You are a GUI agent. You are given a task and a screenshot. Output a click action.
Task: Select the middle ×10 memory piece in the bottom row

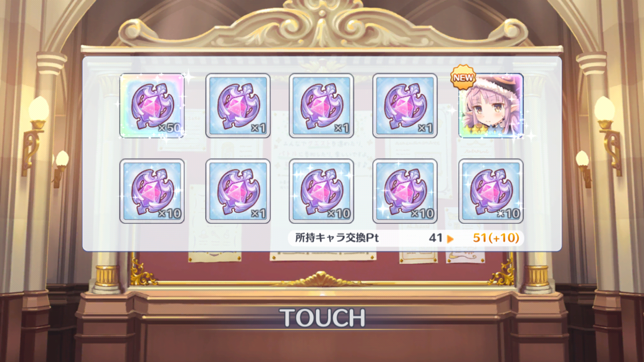point(321,191)
